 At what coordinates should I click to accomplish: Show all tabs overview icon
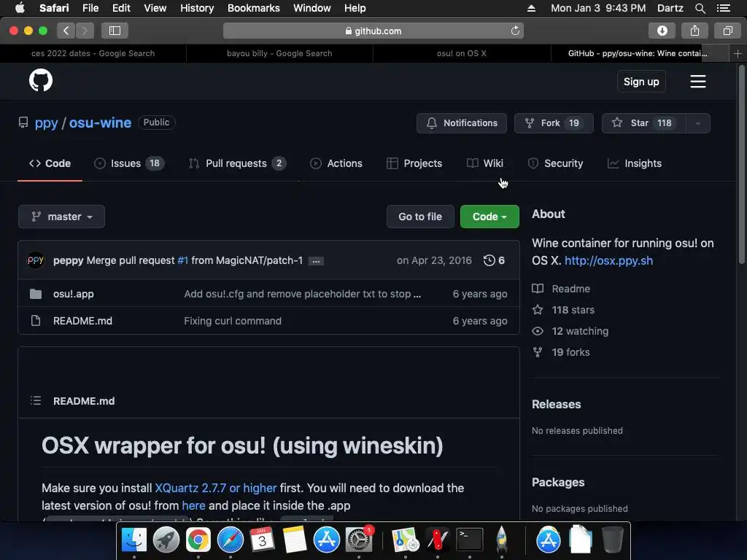click(727, 31)
